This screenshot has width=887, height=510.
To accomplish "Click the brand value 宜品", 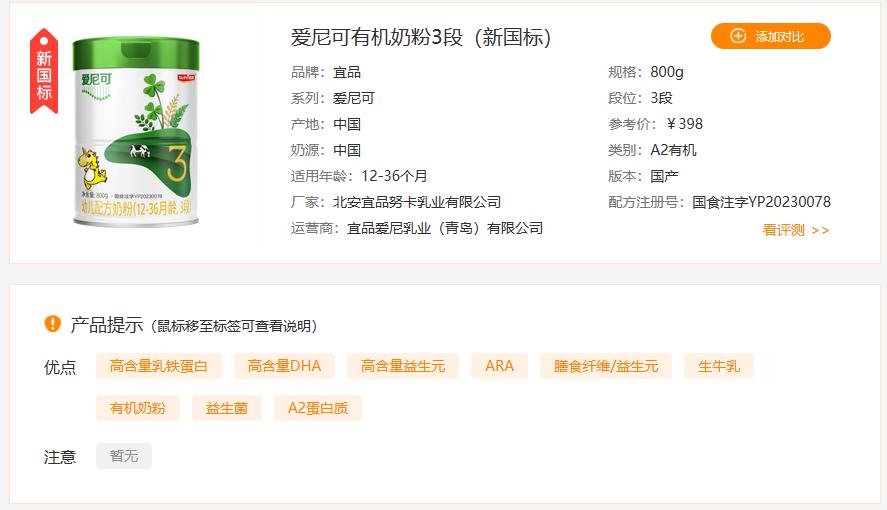I will 347,72.
